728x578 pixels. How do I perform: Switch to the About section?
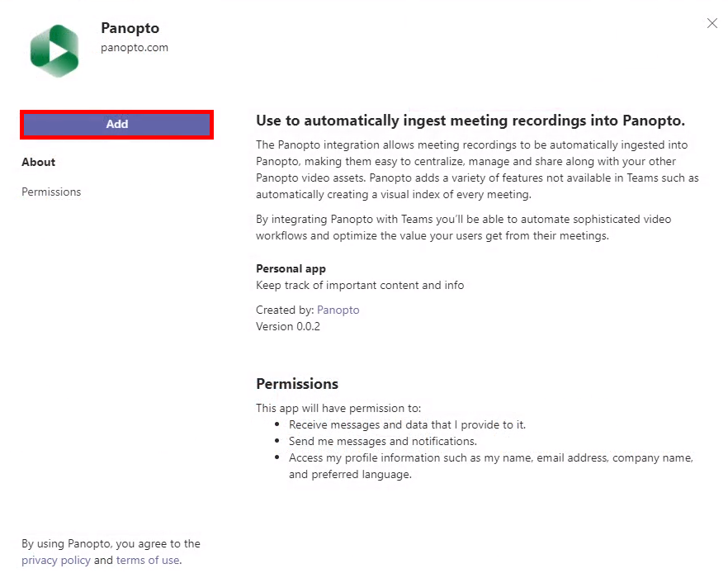point(39,162)
